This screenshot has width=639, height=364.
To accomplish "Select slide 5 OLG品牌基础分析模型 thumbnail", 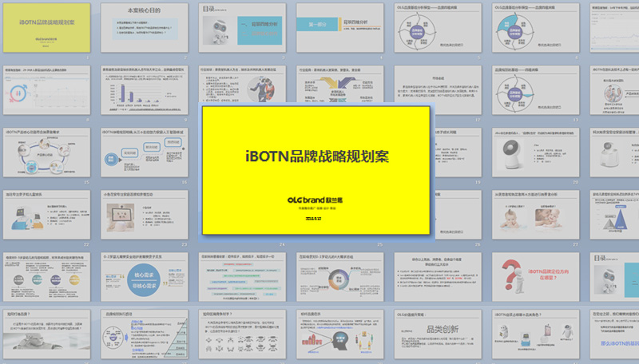I will click(438, 28).
